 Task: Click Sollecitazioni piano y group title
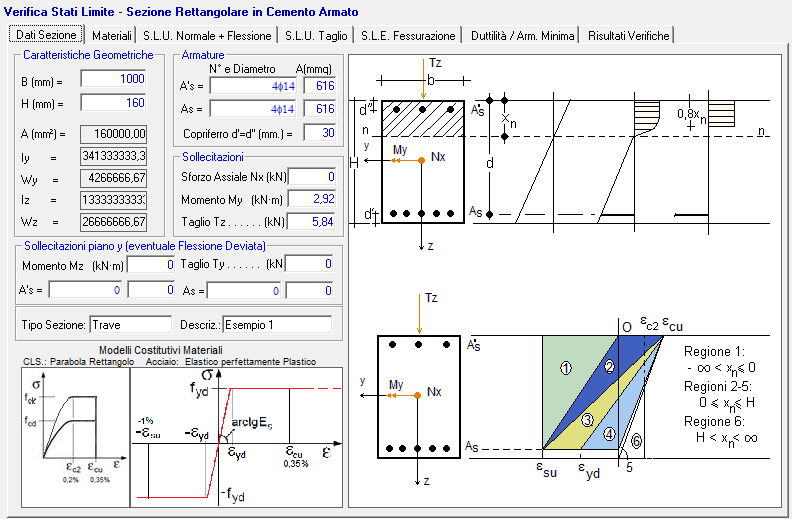pos(145,246)
